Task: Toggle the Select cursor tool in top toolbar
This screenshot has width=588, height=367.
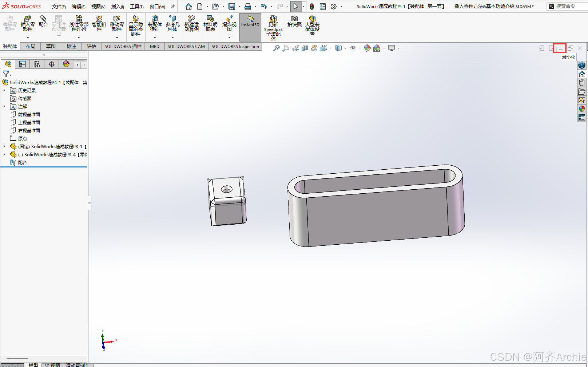Action: (295, 7)
